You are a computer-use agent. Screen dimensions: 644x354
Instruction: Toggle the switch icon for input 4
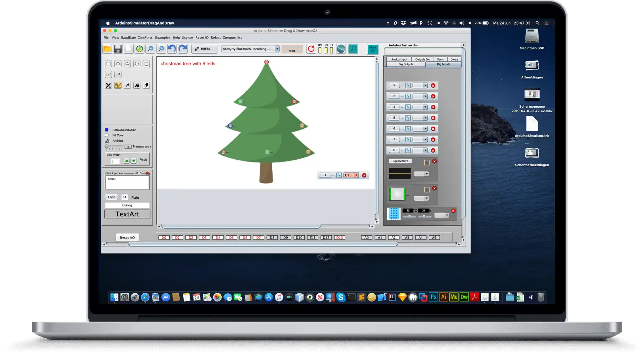tap(408, 107)
